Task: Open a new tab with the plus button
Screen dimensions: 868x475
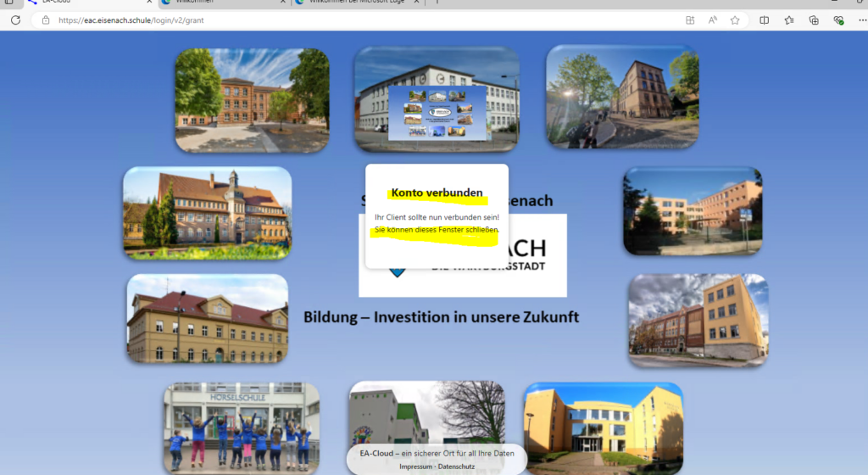Action: 437,2
